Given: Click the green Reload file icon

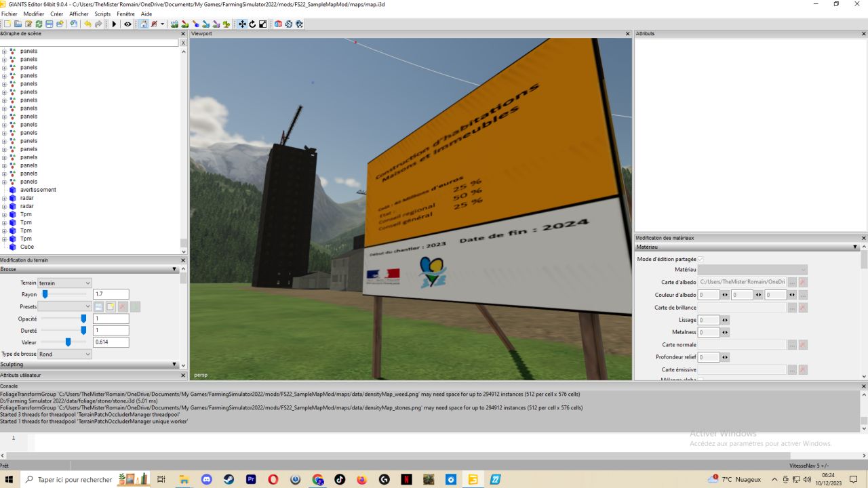Looking at the screenshot, I should pyautogui.click(x=39, y=24).
